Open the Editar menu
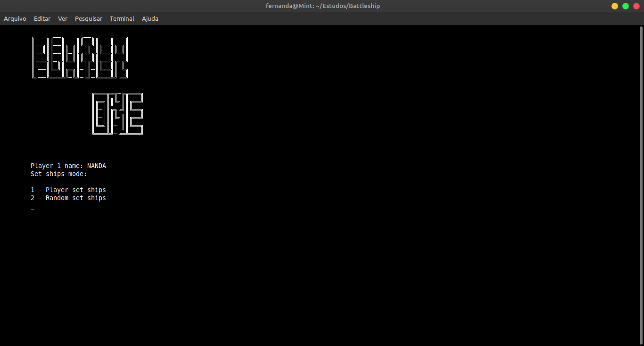The width and height of the screenshot is (644, 346). [42, 18]
